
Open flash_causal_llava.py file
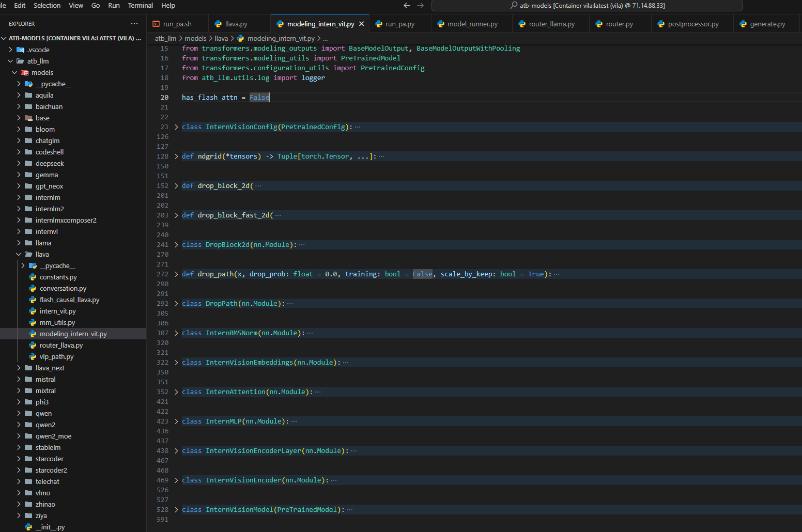pyautogui.click(x=69, y=300)
